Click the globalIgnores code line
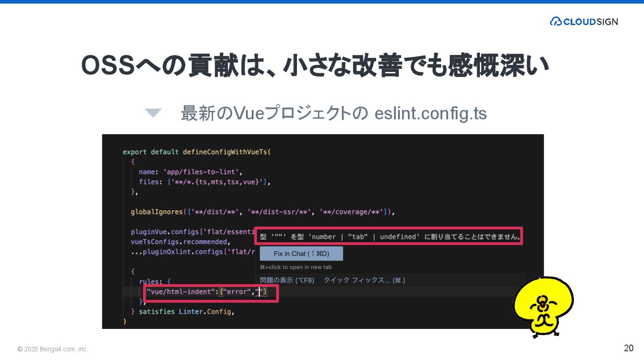Screen dimensions: 644x362 [263, 212]
